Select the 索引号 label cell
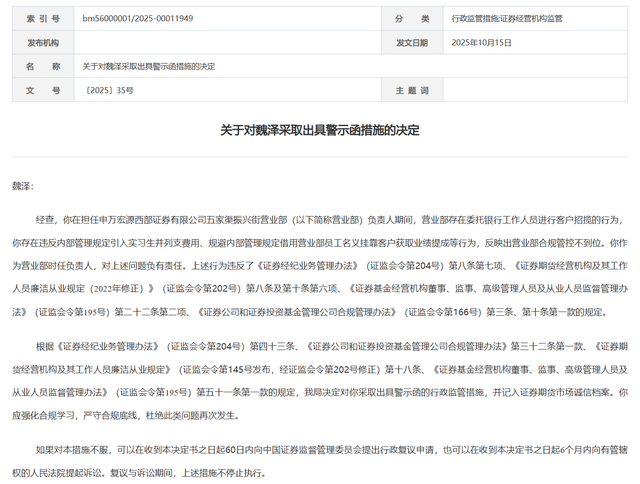 pos(43,18)
